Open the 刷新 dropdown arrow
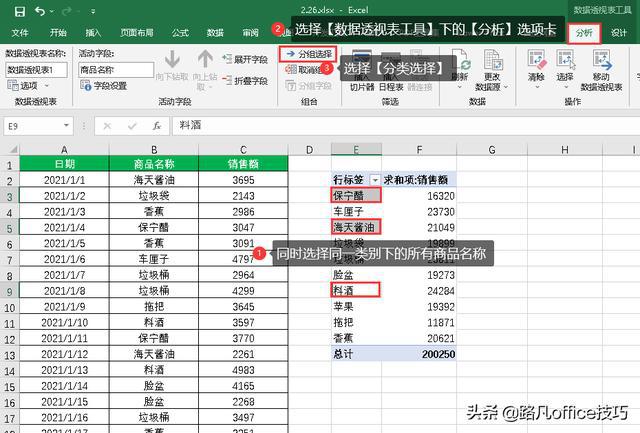Viewport: 640px width, 433px height. 460,87
